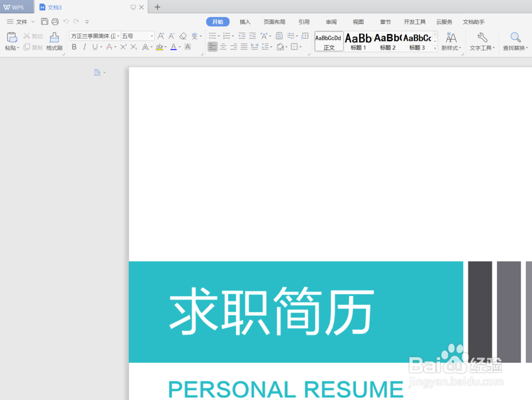Image resolution: width=532 pixels, height=400 pixels.
Task: Open the font size (五号) dropdown
Action: 152,36
